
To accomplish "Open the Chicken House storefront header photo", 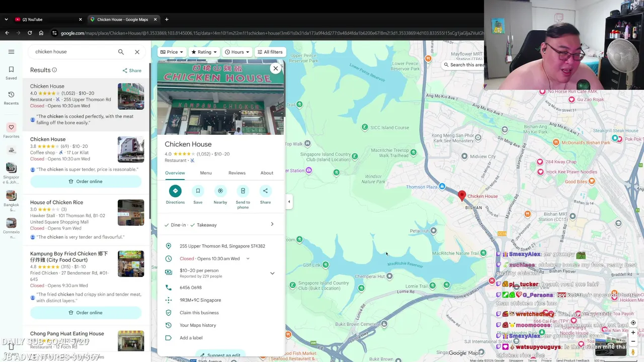I will pos(220,98).
